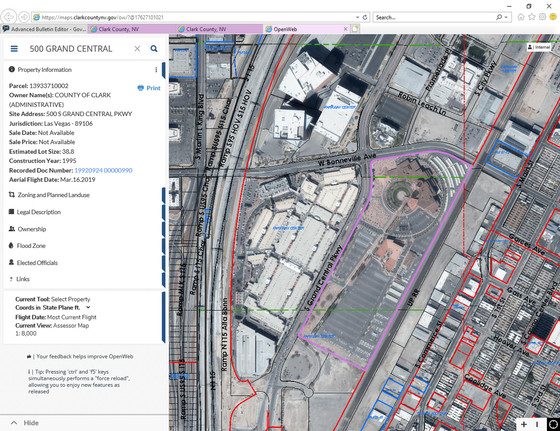Open browser Tools gear
The height and width of the screenshot is (431, 560).
coord(542,17)
